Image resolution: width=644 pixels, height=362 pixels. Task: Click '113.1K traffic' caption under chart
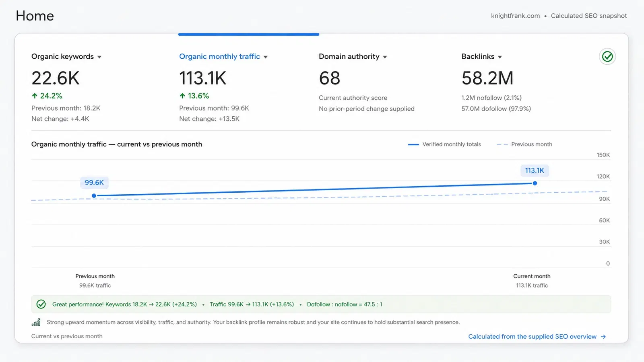pos(532,286)
